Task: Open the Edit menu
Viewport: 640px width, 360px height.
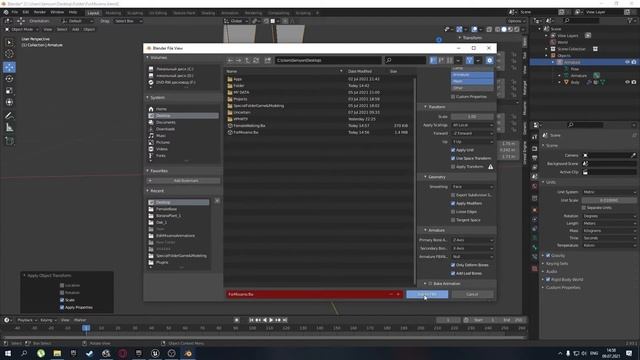Action: coord(26,12)
